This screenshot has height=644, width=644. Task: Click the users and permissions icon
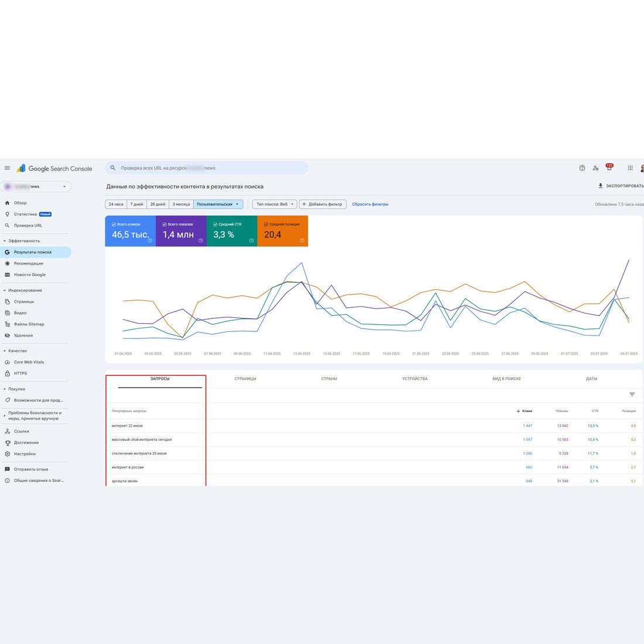pos(595,168)
